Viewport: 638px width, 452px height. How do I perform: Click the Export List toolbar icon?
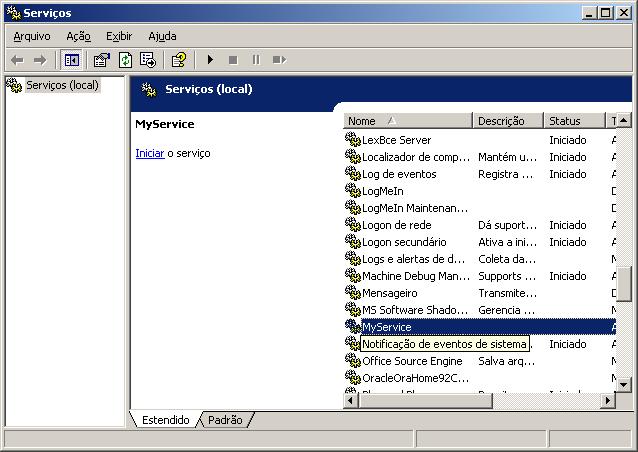click(x=148, y=60)
